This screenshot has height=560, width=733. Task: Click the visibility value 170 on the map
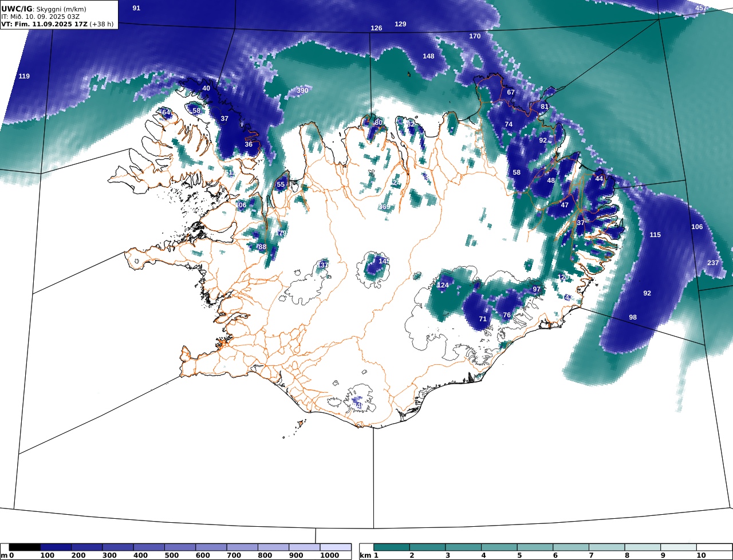[475, 36]
